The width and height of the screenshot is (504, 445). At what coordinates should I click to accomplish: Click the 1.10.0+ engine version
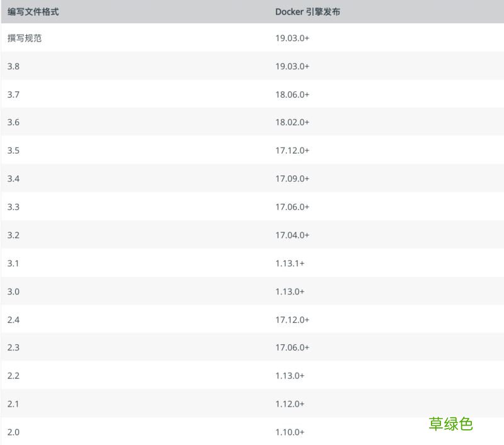pos(290,432)
